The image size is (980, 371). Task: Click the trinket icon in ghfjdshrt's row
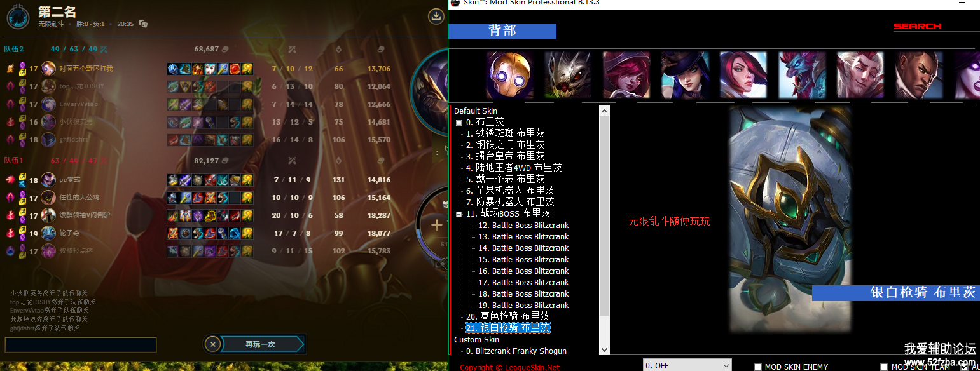coord(247,140)
